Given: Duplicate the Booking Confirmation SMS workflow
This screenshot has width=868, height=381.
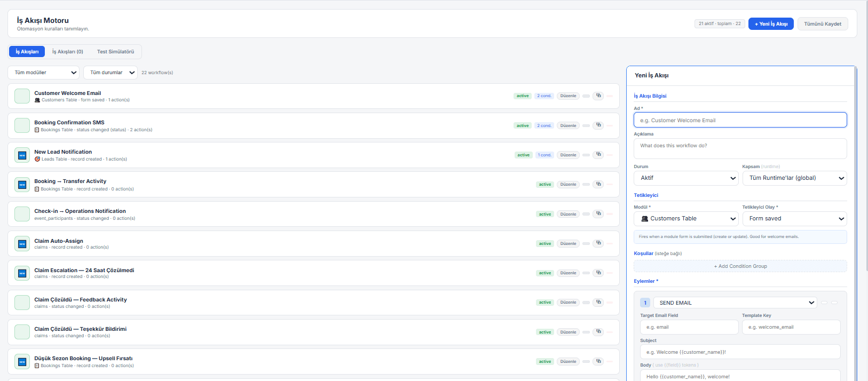Looking at the screenshot, I should pyautogui.click(x=598, y=125).
